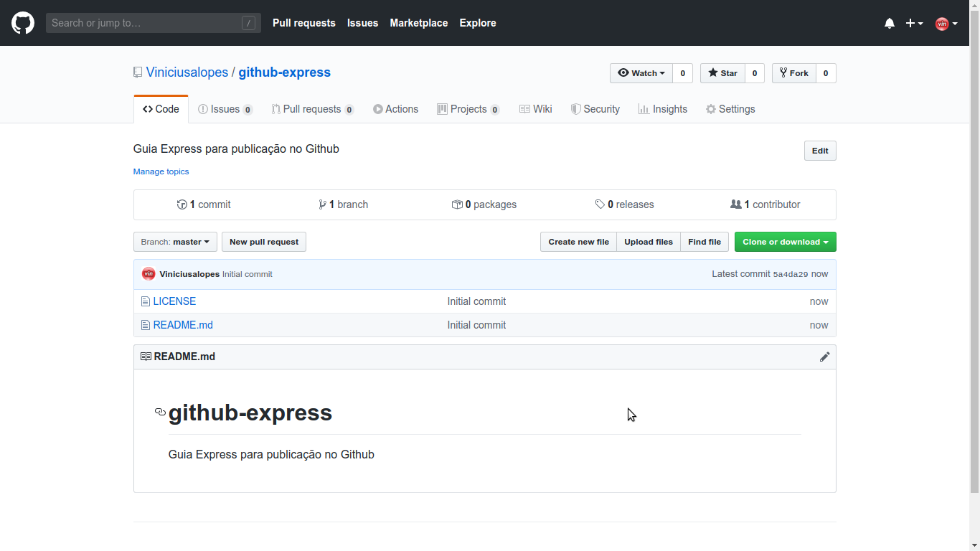Switch to the Settings tab
Image resolution: width=980 pixels, height=551 pixels.
[x=730, y=109]
